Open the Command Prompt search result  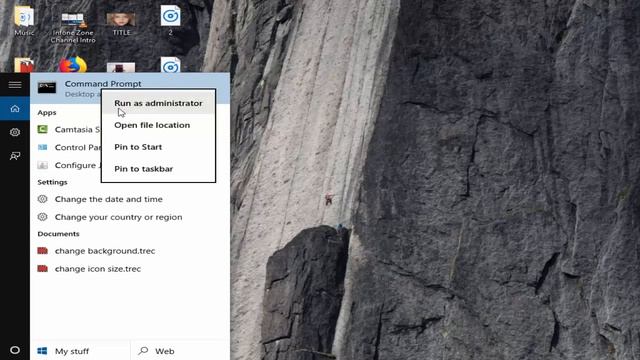tap(130, 88)
